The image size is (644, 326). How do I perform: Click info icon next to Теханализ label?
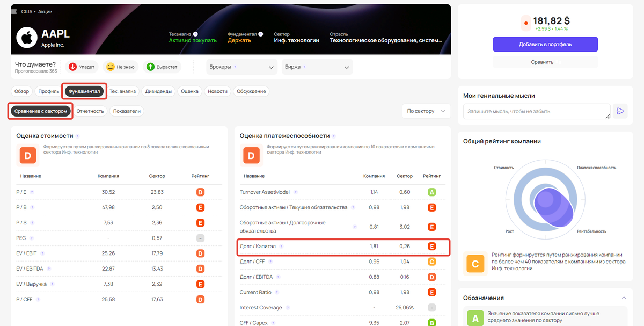point(195,34)
